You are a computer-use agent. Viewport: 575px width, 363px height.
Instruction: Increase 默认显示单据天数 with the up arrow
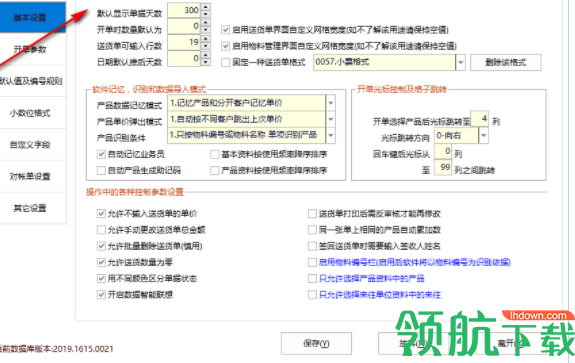coord(206,7)
